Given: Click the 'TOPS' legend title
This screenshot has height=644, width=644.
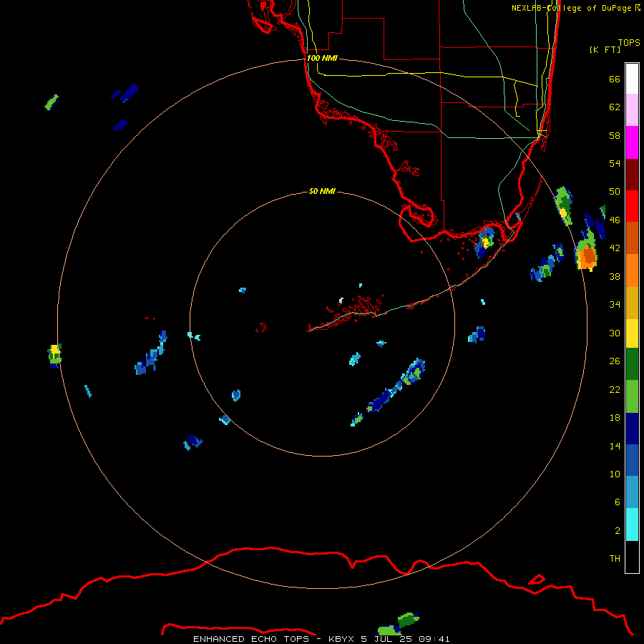Looking at the screenshot, I should [629, 42].
